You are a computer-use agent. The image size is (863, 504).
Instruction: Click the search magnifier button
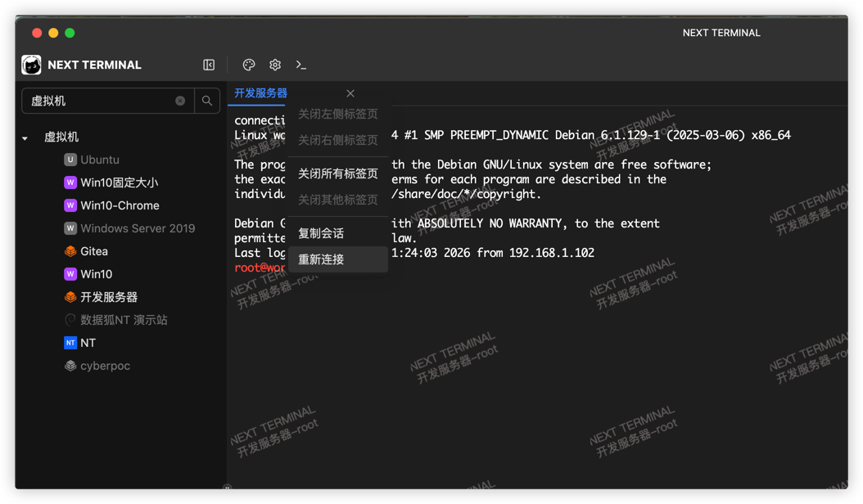[207, 101]
